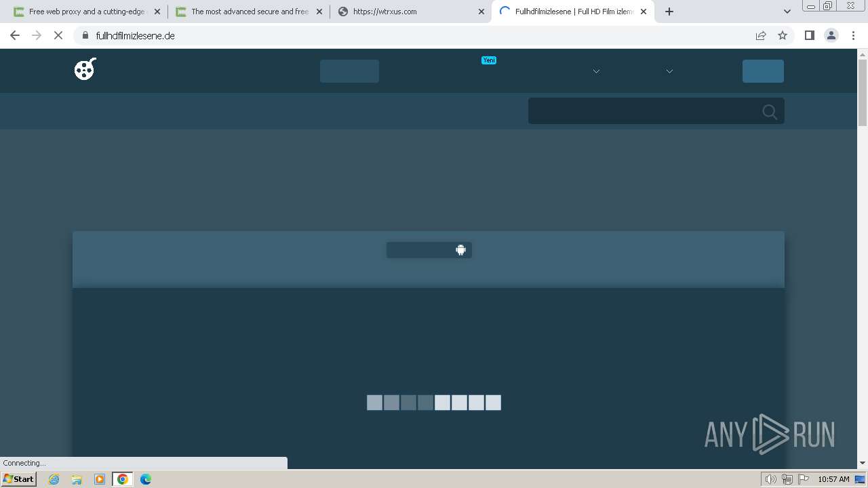Expand the second navigation dropdown chevron
This screenshot has width=868, height=488.
tap(669, 71)
